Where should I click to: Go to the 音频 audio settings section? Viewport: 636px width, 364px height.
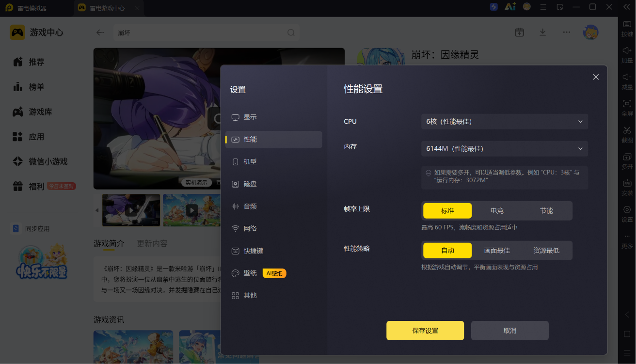tap(274, 206)
